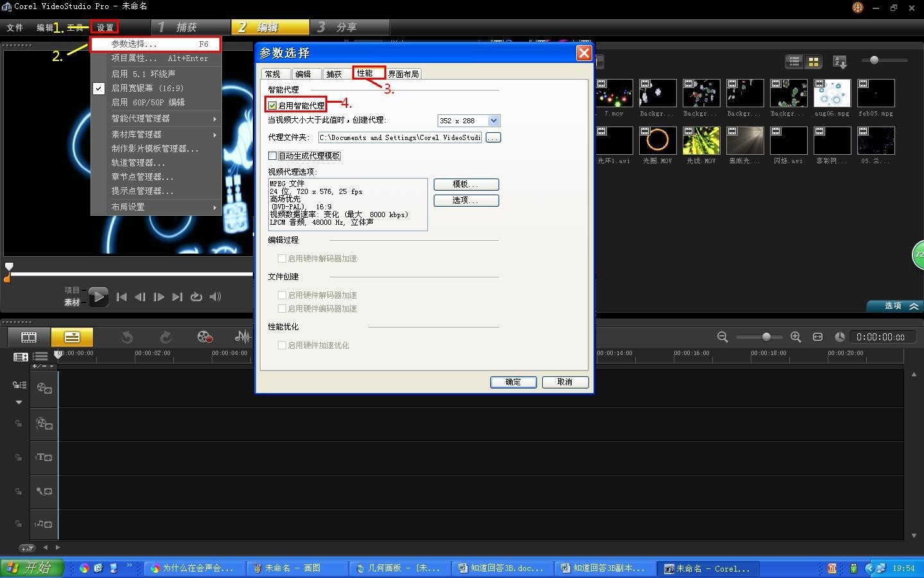Select the 光圈.MOV thumbnail
Screen dimensions: 924x578
(x=658, y=140)
